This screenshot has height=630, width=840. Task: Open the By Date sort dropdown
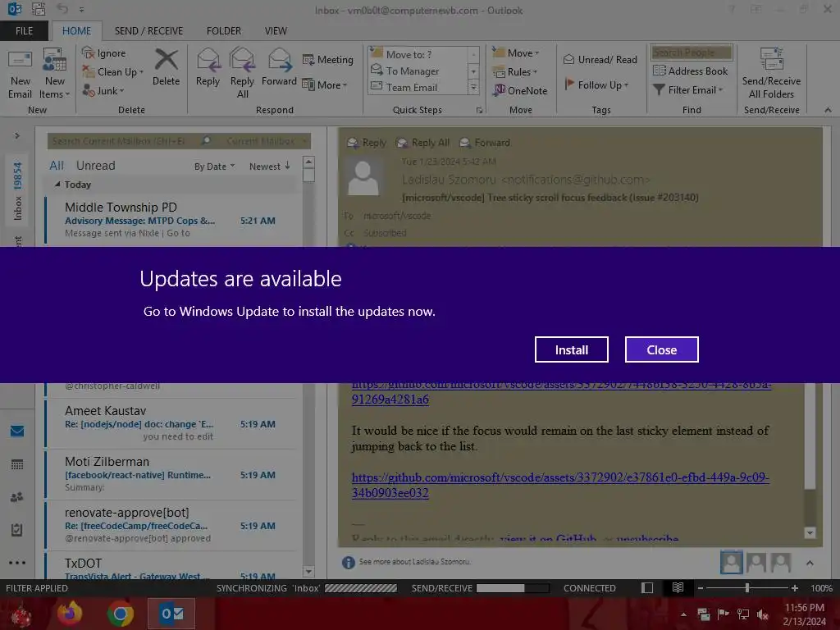(214, 167)
